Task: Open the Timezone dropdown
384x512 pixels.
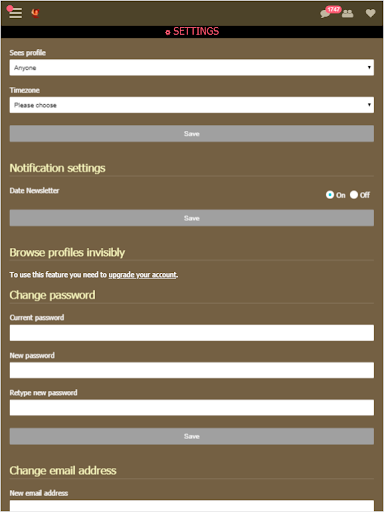Action: 192,105
